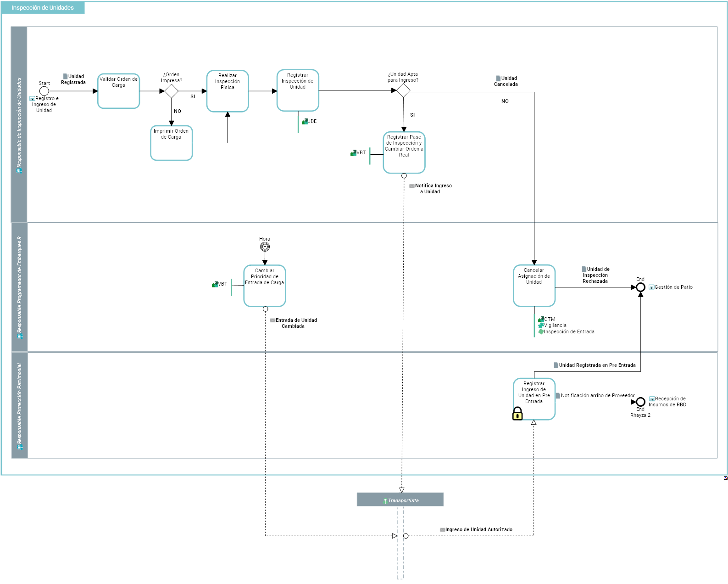
Task: Select the Registrar Ingreso de Unidad en Pre Entrada task
Action: point(534,399)
